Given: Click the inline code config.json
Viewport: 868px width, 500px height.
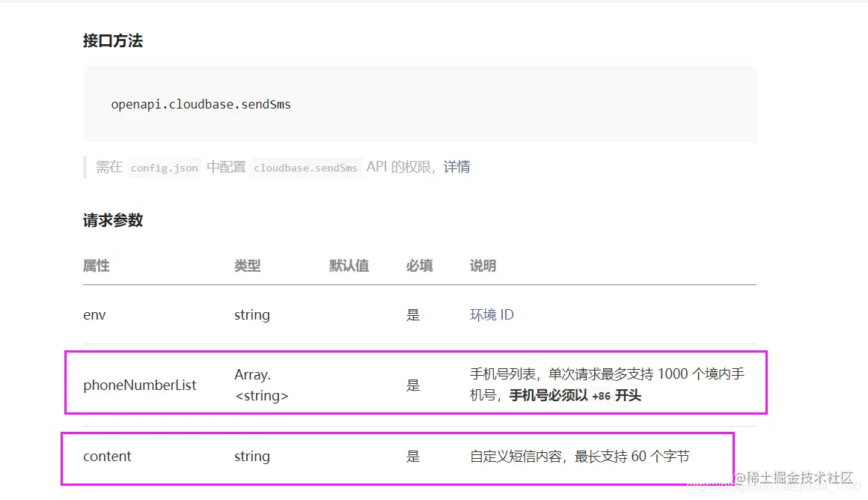Looking at the screenshot, I should (164, 168).
